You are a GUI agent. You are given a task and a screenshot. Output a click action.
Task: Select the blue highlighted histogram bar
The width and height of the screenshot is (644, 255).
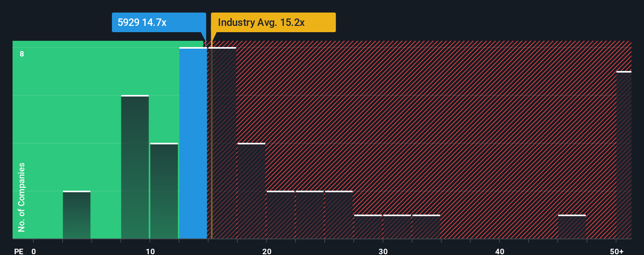pos(193,143)
